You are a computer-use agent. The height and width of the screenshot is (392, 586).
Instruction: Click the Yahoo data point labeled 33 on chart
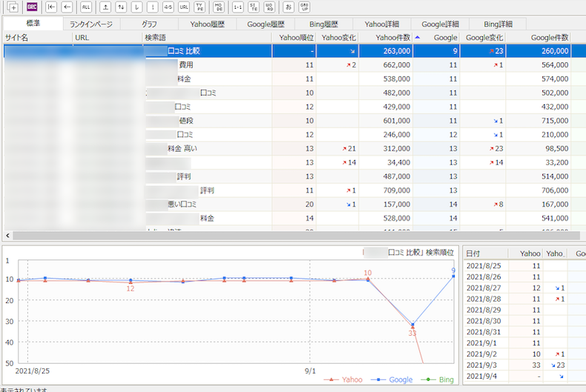click(412, 328)
